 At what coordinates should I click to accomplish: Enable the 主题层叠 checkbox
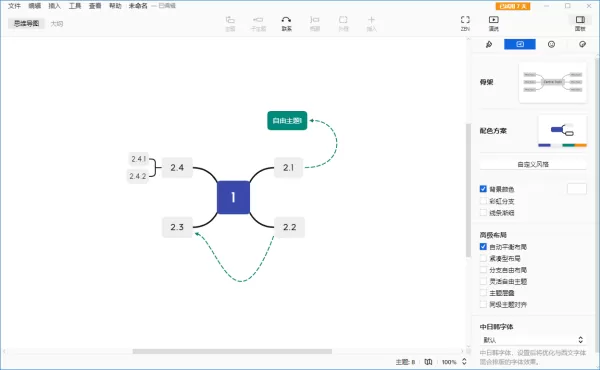[x=483, y=293]
